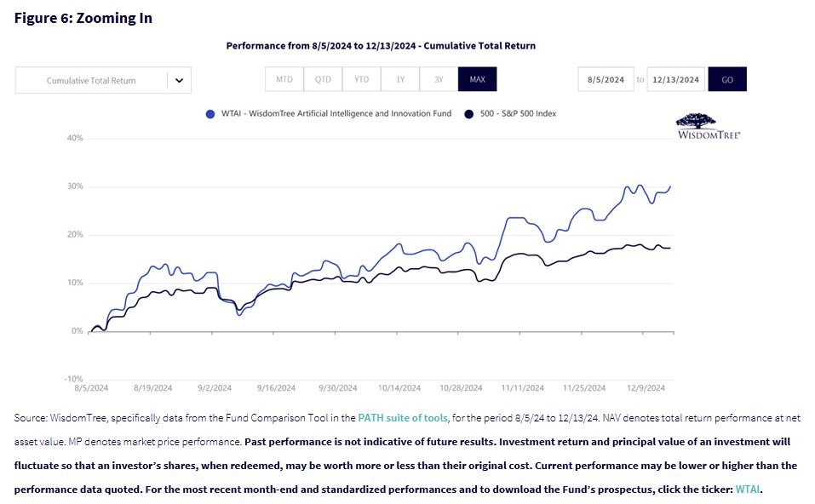This screenshot has height=504, width=815.
Task: Click the chevron arrow beside Cumulative Total Return
Action: tap(179, 81)
